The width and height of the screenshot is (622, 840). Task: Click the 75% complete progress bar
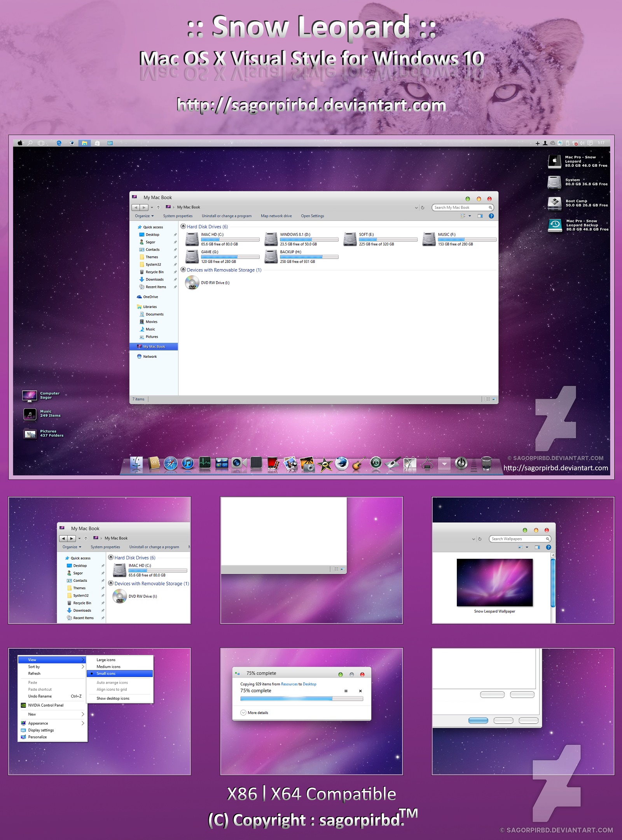(x=302, y=698)
